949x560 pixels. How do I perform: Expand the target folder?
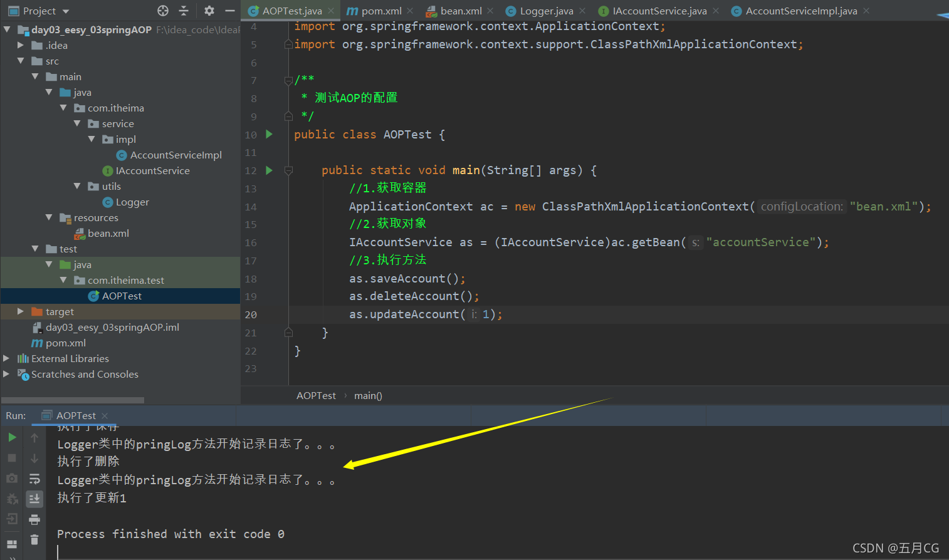coord(21,311)
